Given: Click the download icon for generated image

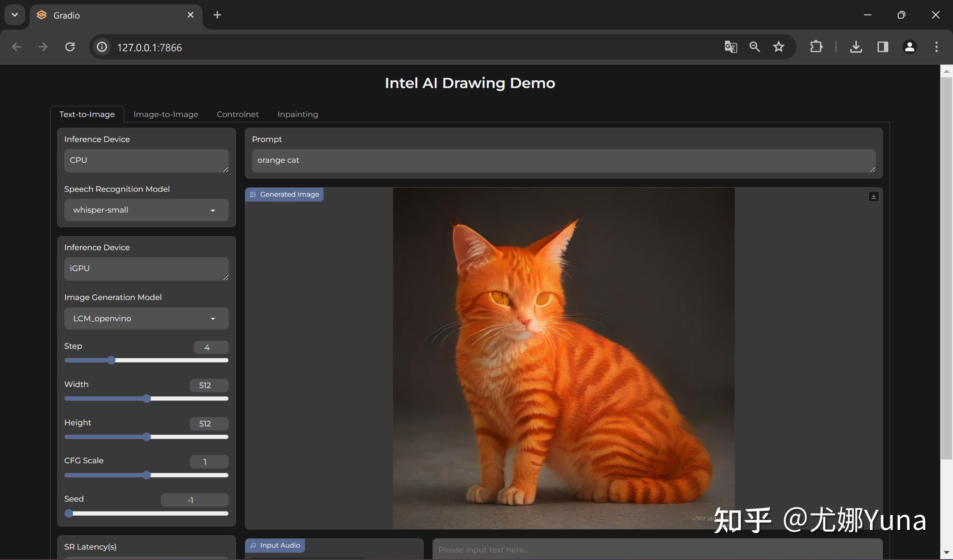Looking at the screenshot, I should (x=874, y=196).
